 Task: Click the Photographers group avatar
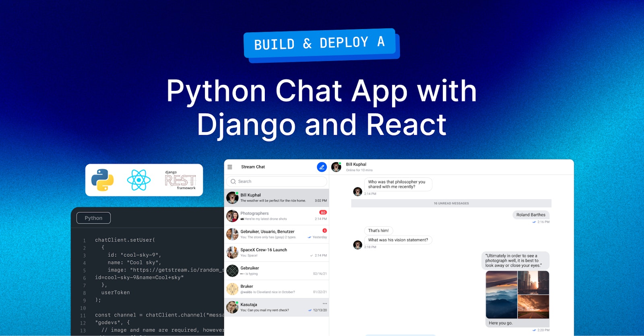pyautogui.click(x=232, y=216)
